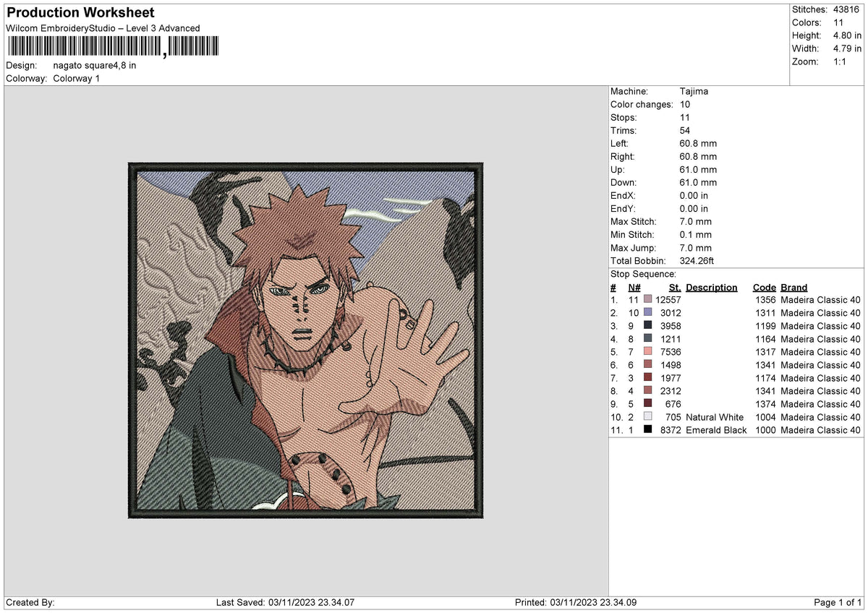The image size is (868, 613).
Task: Select thread code 1317
Action: click(x=765, y=352)
